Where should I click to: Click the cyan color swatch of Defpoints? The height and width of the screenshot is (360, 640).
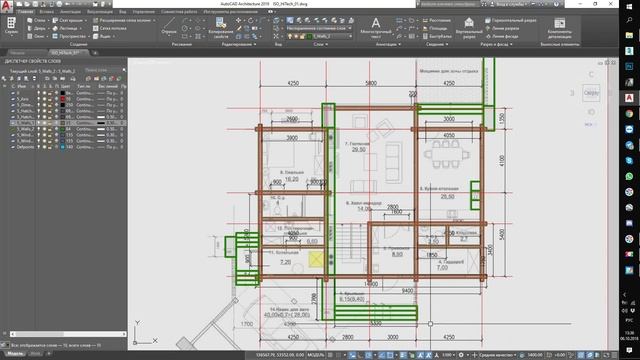click(x=62, y=147)
